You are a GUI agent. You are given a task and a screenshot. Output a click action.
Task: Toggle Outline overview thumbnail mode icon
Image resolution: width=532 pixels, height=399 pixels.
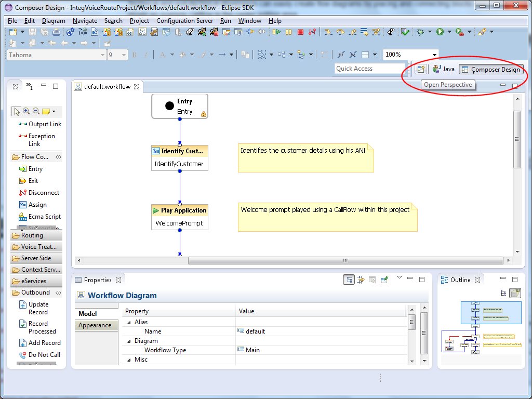(515, 293)
